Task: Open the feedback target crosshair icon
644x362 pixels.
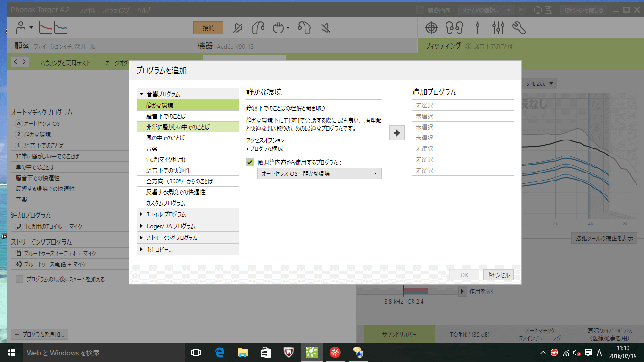Action: pyautogui.click(x=431, y=28)
